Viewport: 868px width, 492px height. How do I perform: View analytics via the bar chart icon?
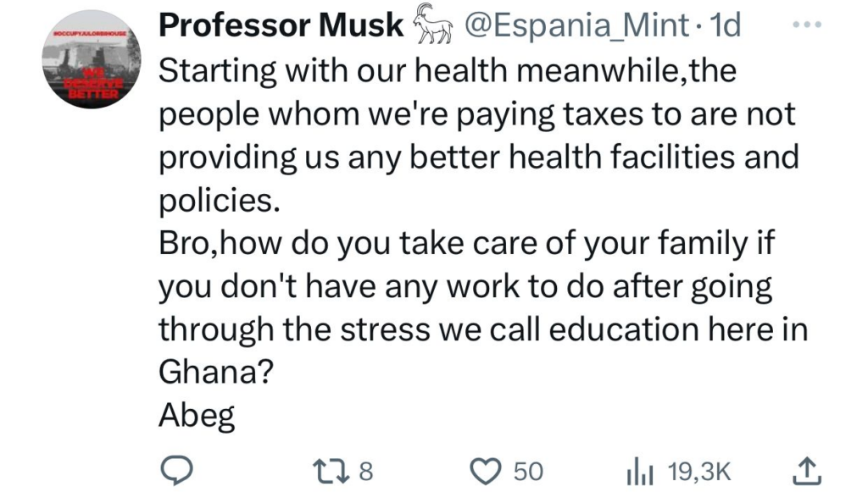637,469
